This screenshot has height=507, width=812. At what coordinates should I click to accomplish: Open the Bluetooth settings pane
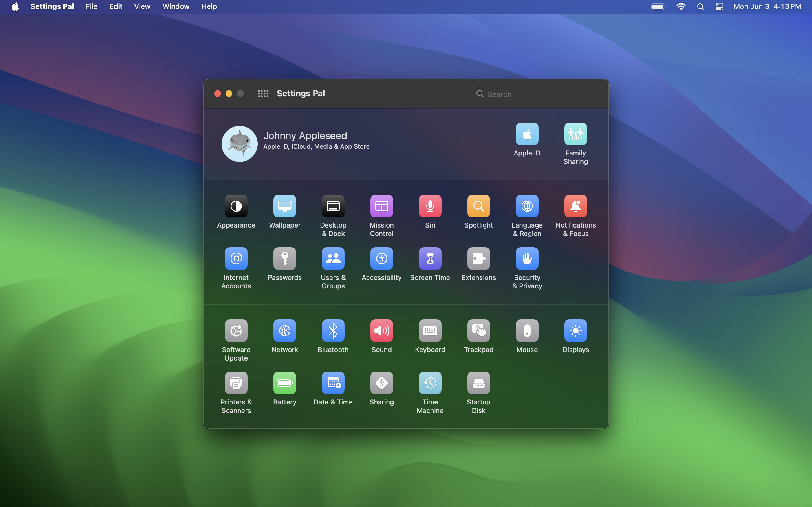(333, 331)
